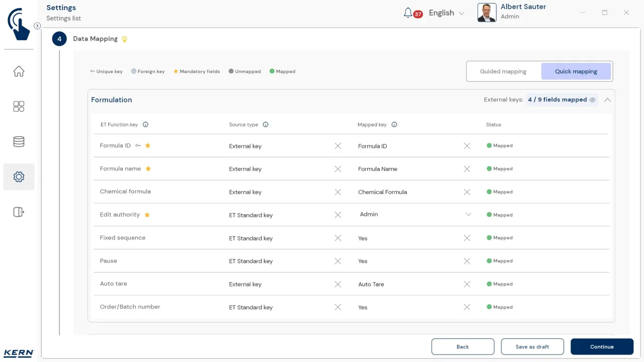Open the database icon in sidebar

click(19, 142)
